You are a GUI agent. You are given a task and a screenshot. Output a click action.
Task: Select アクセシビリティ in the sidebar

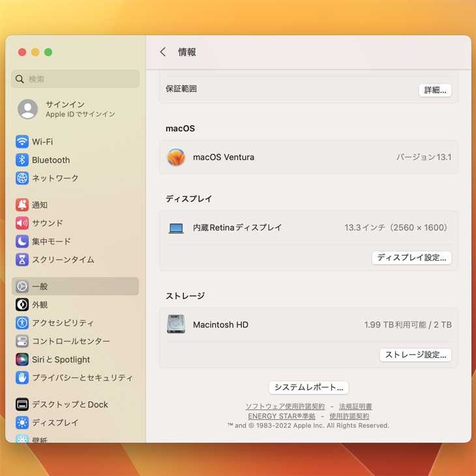click(x=63, y=323)
